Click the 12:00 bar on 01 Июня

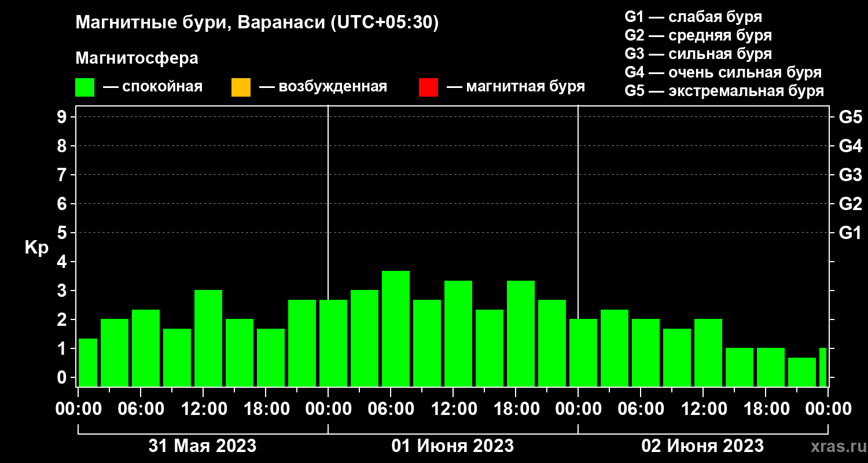[x=458, y=333]
